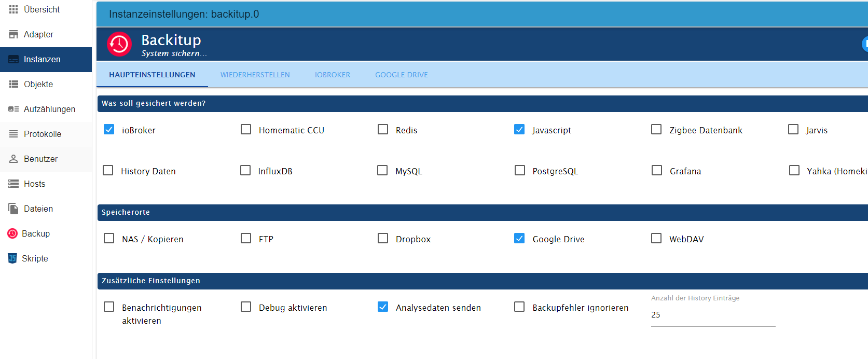
Task: Enable Debug aktivieren checkbox
Action: [246, 307]
